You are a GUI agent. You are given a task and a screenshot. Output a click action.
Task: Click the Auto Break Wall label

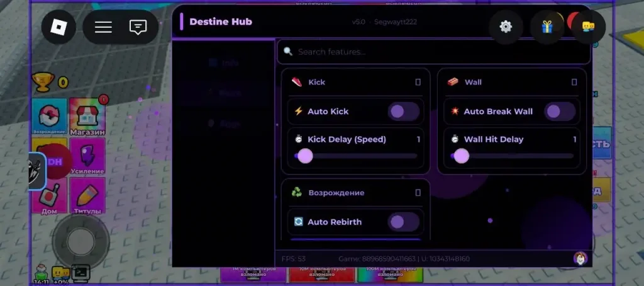[x=498, y=112]
